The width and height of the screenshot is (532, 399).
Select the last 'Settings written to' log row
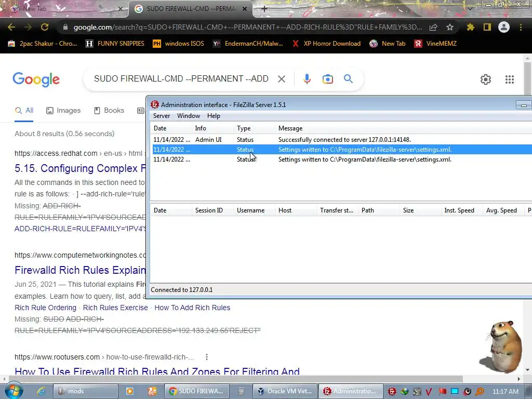pos(342,159)
